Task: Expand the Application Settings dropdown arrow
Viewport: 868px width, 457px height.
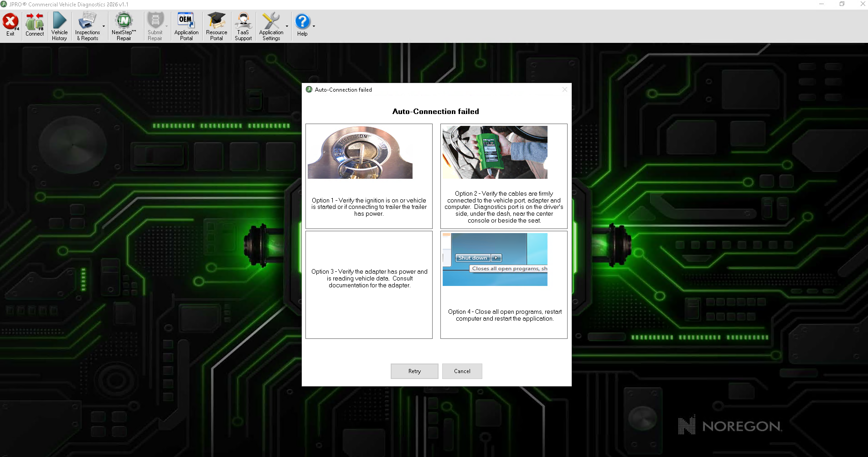Action: 287,26
